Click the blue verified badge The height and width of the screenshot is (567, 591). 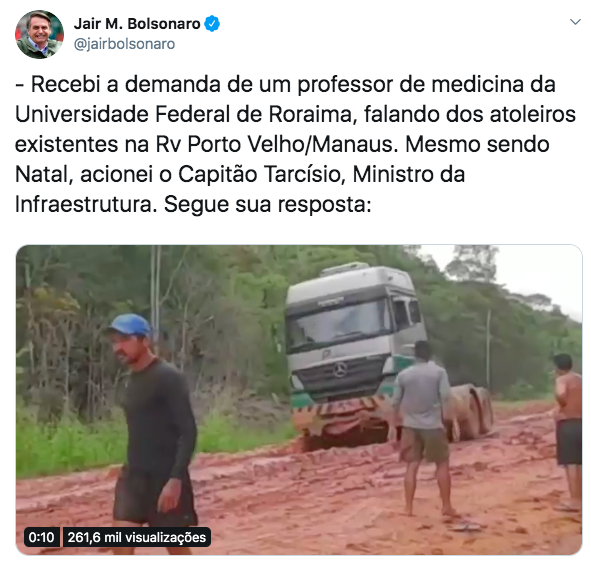[212, 24]
